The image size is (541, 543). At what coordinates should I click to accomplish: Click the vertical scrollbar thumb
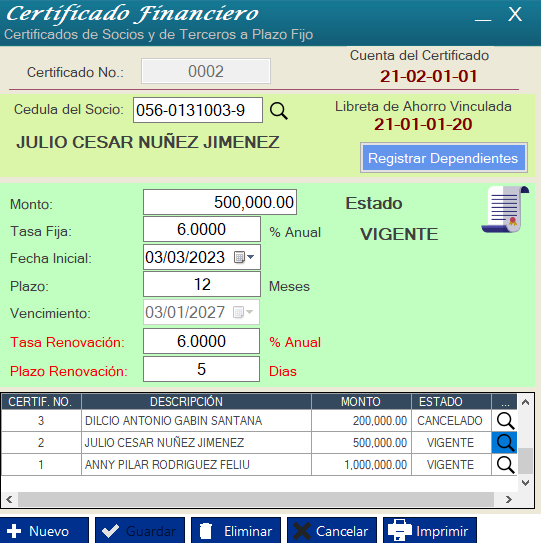(525, 461)
